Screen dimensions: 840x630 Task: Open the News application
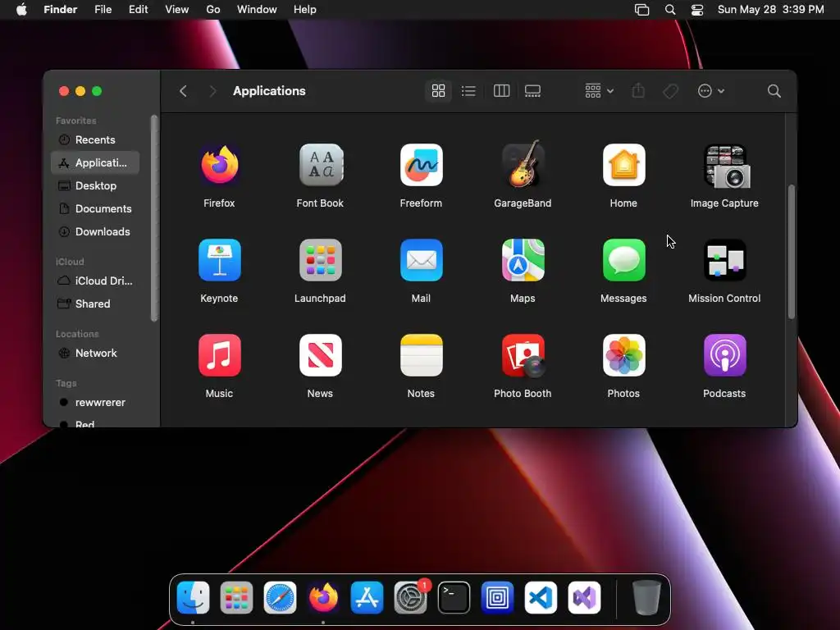[x=321, y=355]
